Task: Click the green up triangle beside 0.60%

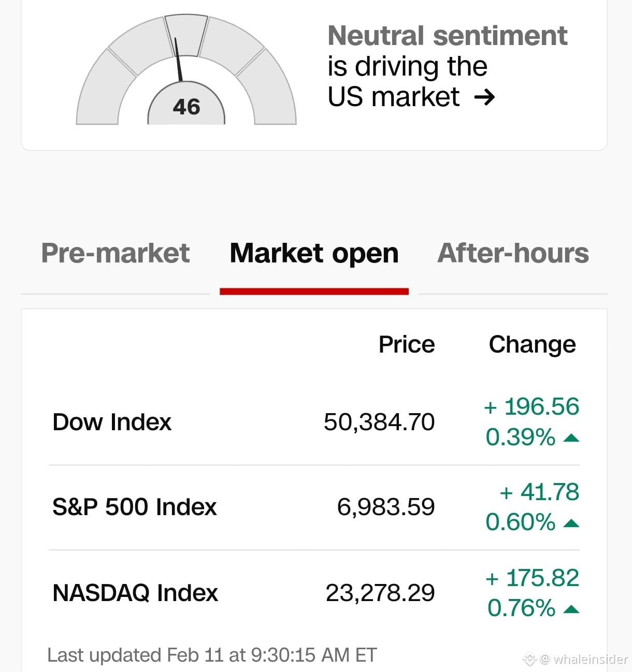Action: pos(571,523)
